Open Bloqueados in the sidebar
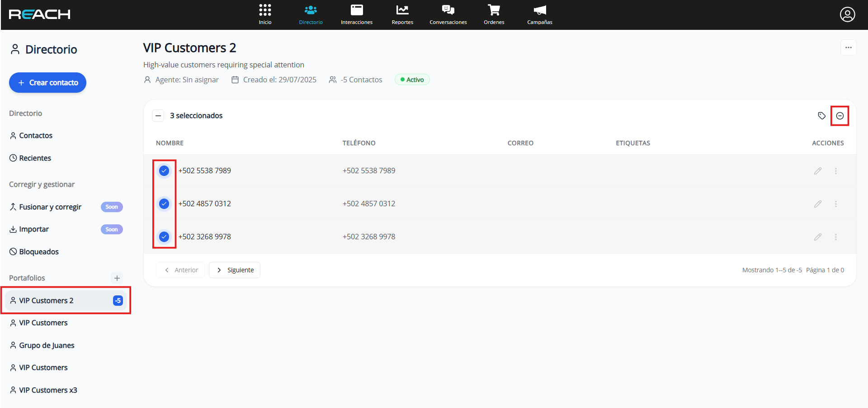868x408 pixels. click(38, 252)
